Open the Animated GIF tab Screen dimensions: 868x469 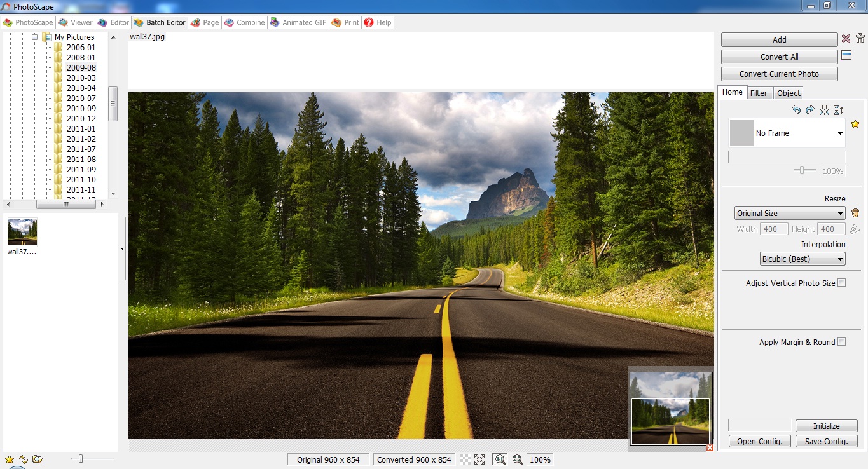298,22
